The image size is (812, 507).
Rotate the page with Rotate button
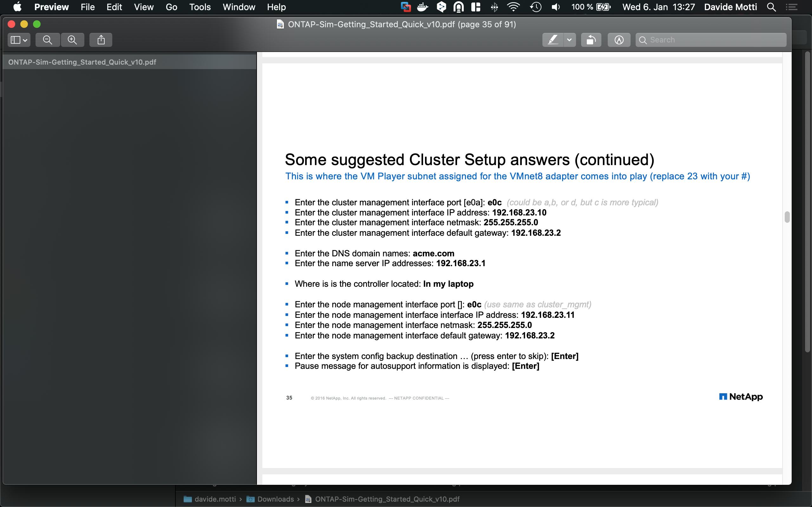click(x=591, y=40)
